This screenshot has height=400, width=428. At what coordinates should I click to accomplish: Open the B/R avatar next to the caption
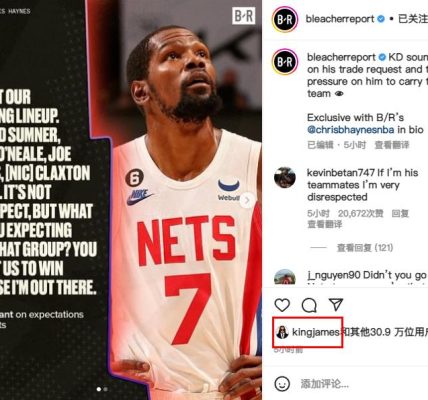click(285, 62)
